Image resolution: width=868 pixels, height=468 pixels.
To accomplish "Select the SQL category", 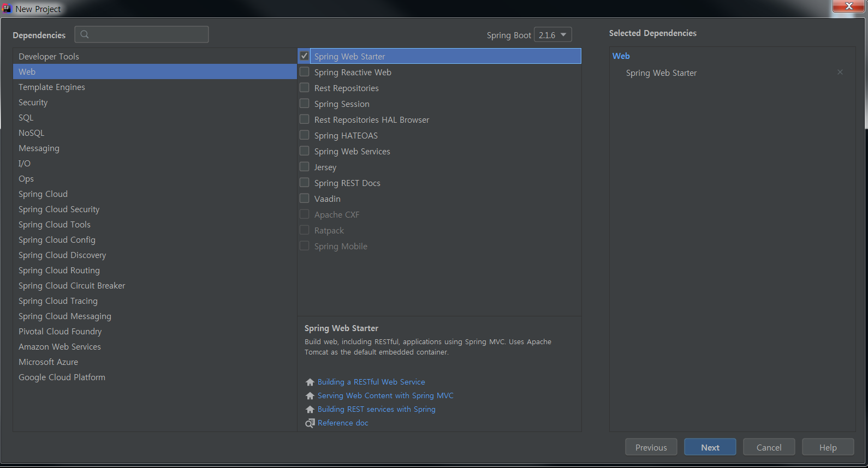I will [x=155, y=117].
